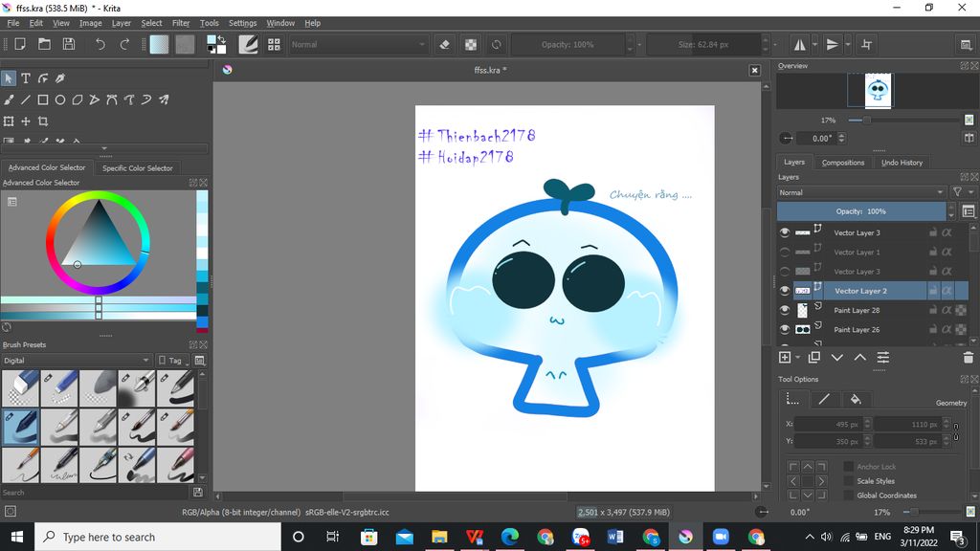Screen dimensions: 980x551
Task: Enable the Scale Styles checkbox
Action: point(848,480)
